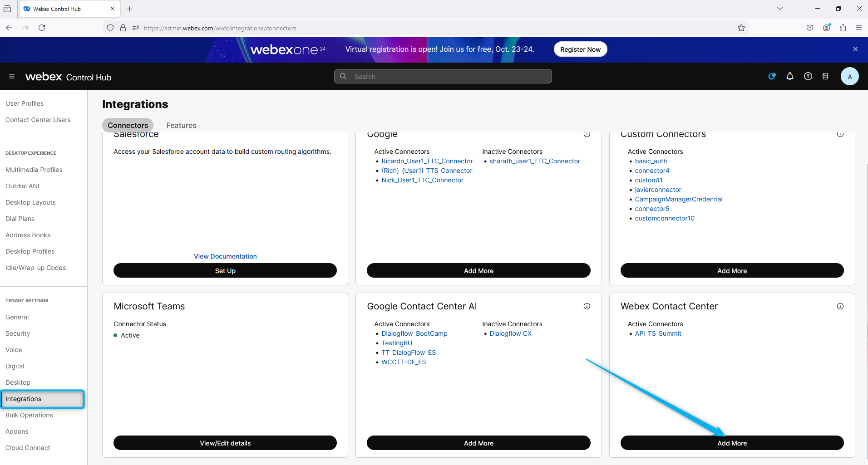Click View/Edit details for Microsoft Teams
The width and height of the screenshot is (868, 465).
(225, 443)
